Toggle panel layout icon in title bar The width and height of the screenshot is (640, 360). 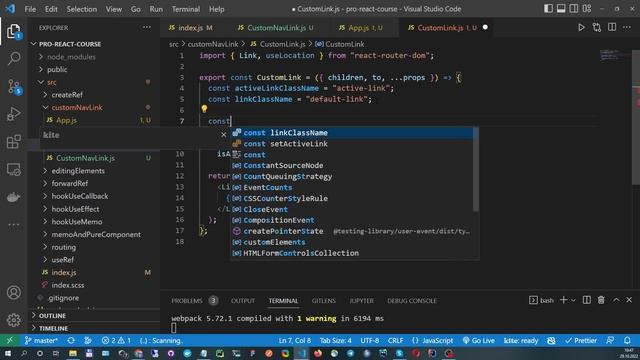561,9
